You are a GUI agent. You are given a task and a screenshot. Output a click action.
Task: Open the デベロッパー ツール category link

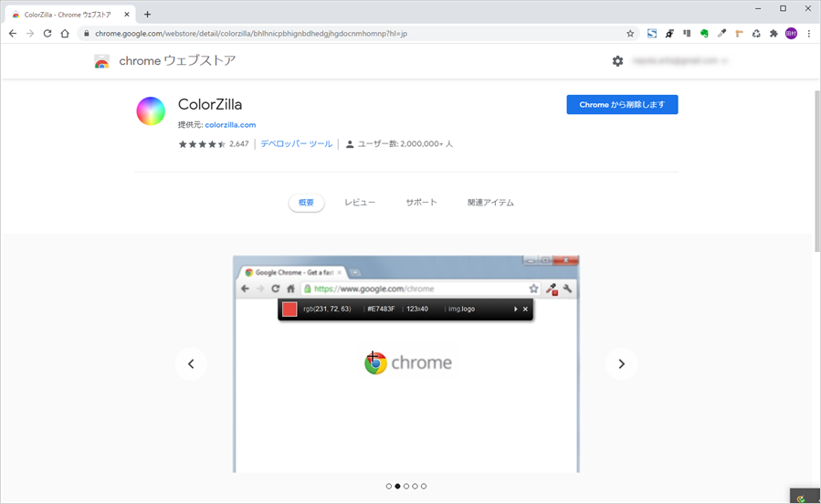tap(297, 144)
